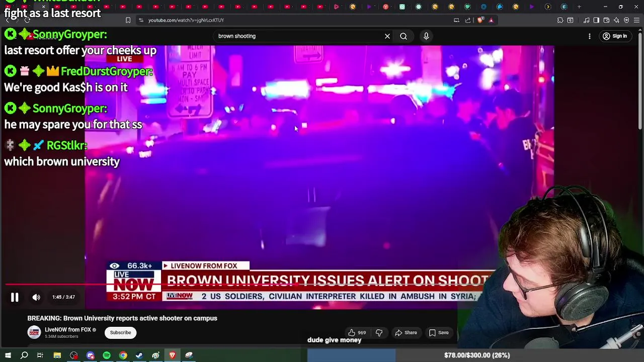Open Windows taskbar search
Viewport: 644px width, 362px height.
(24, 355)
